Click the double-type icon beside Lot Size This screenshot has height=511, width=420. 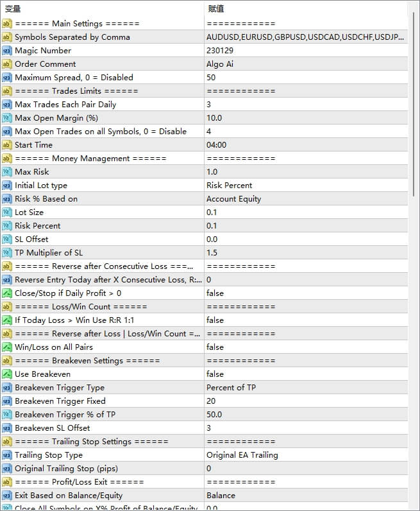pyautogui.click(x=6, y=212)
